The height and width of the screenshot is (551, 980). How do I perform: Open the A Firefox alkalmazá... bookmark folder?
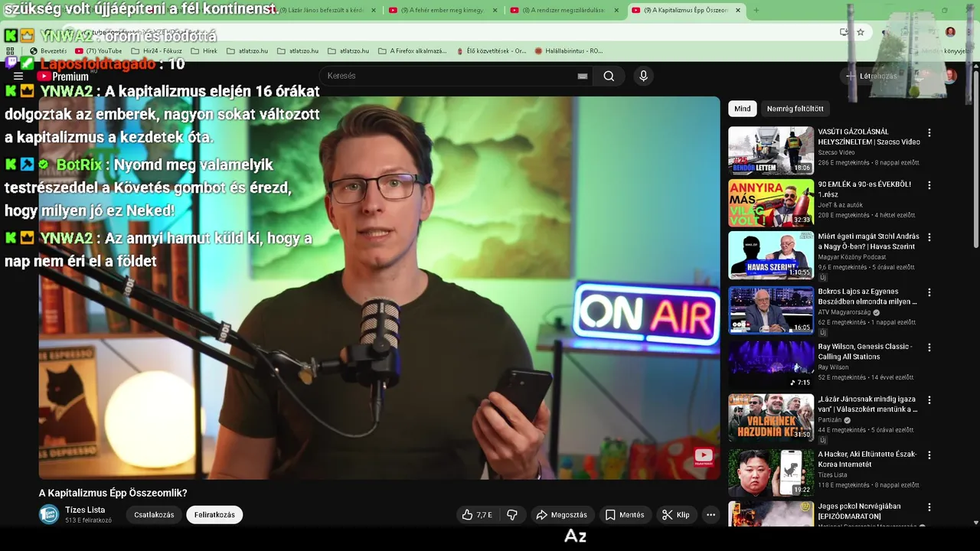(x=412, y=51)
